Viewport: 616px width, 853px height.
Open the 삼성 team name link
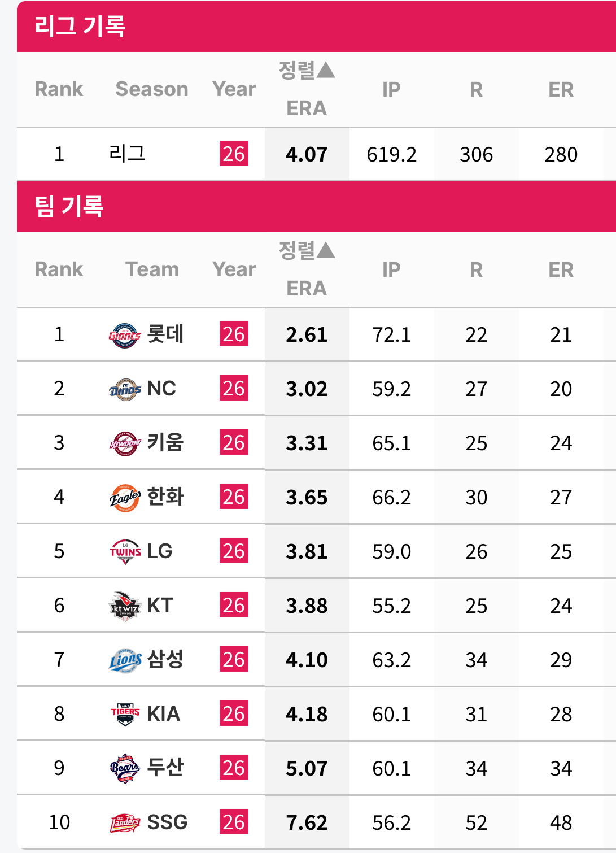pyautogui.click(x=165, y=659)
